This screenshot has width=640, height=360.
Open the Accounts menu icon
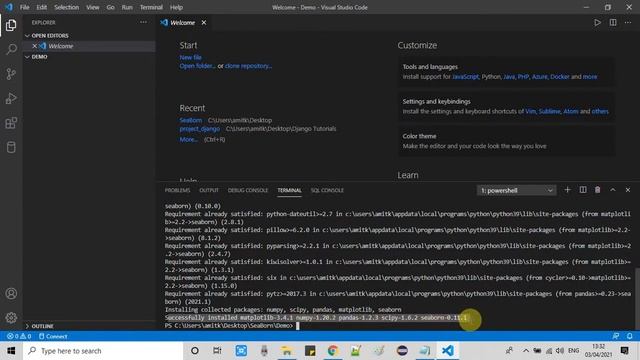click(x=11, y=293)
